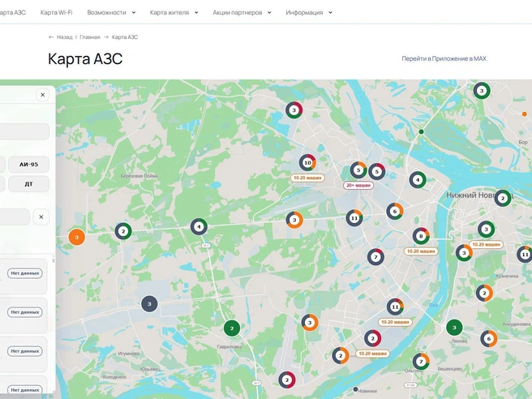The height and width of the screenshot is (399, 532).
Task: Click the Кузнечиха map label
Action: coord(507,277)
